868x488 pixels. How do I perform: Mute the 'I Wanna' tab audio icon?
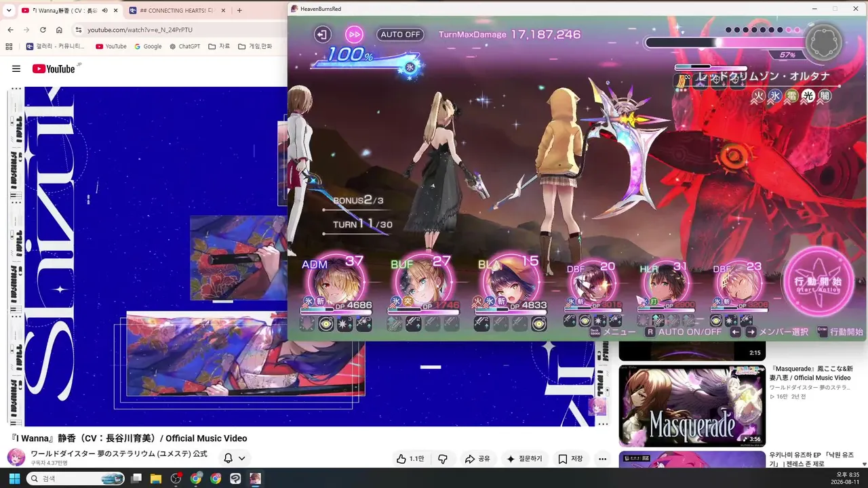point(104,10)
